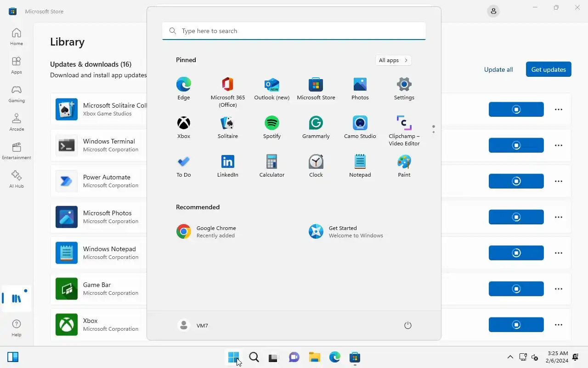
Task: Open Solitaire pinned app
Action: [227, 127]
